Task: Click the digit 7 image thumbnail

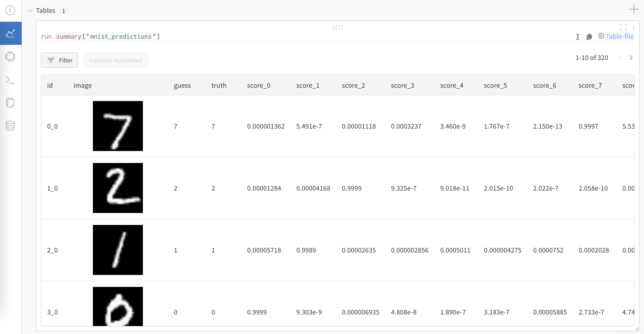Action: pos(118,126)
